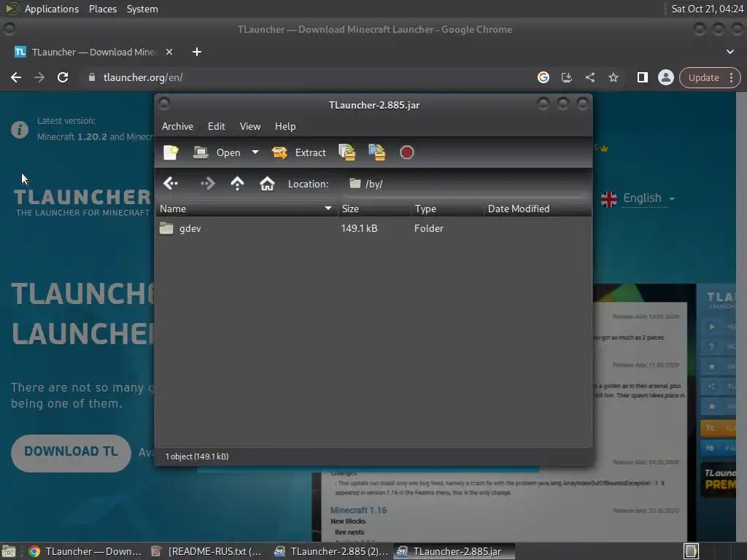Click the clock showing Sat Oct 21
Image resolution: width=747 pixels, height=560 pixels.
[x=707, y=9]
